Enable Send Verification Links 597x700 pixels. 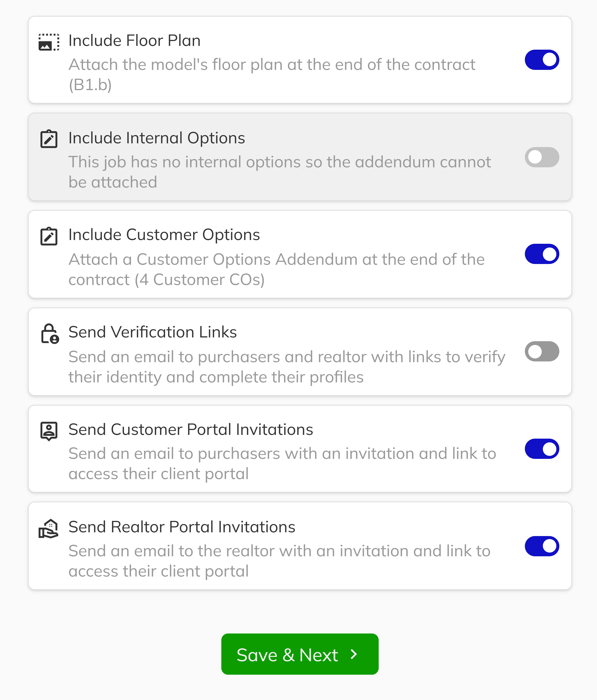[542, 351]
